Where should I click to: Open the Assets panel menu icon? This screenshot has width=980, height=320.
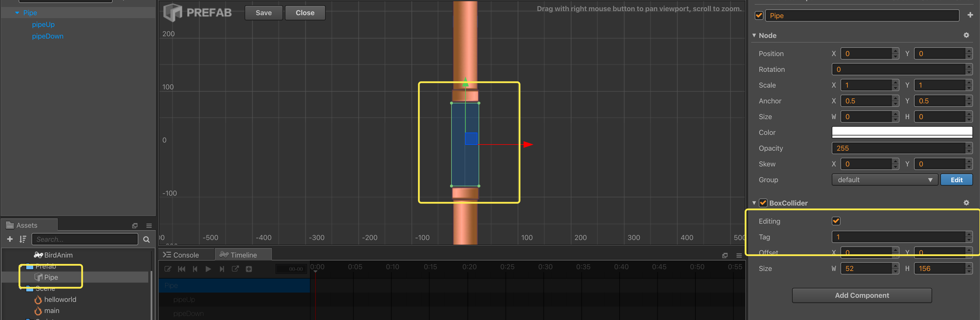coord(149,225)
